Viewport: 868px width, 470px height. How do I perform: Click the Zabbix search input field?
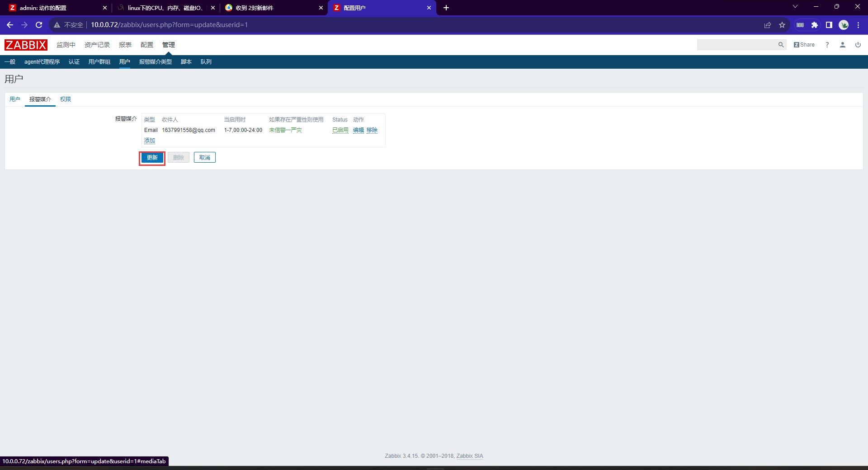[x=737, y=45]
